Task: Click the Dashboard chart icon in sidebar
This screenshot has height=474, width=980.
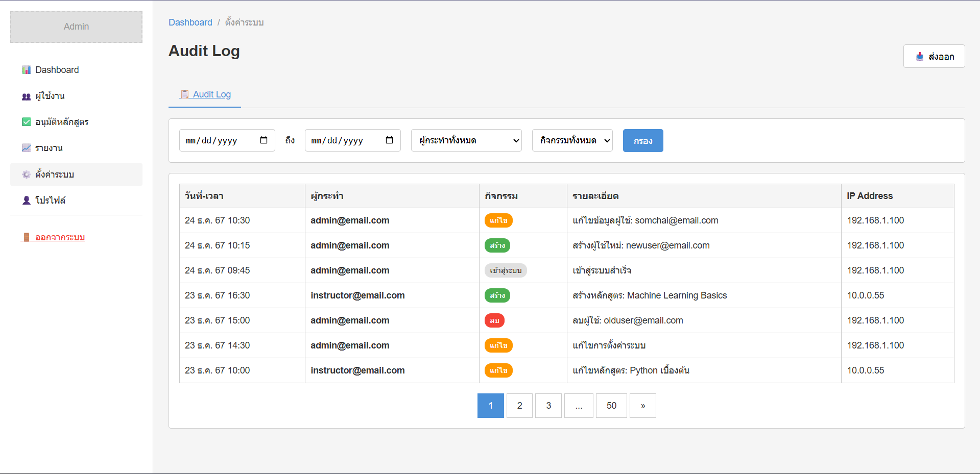Action: coord(26,70)
